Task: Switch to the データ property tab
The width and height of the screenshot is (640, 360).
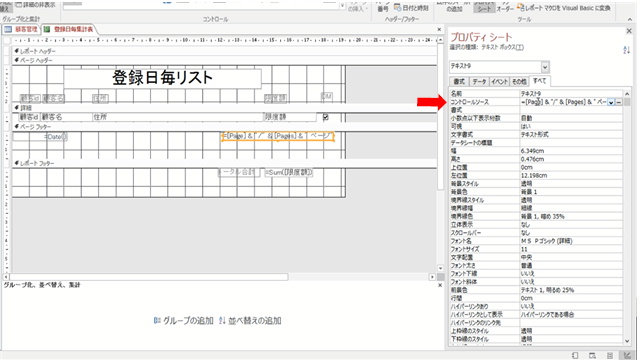Action: click(479, 82)
